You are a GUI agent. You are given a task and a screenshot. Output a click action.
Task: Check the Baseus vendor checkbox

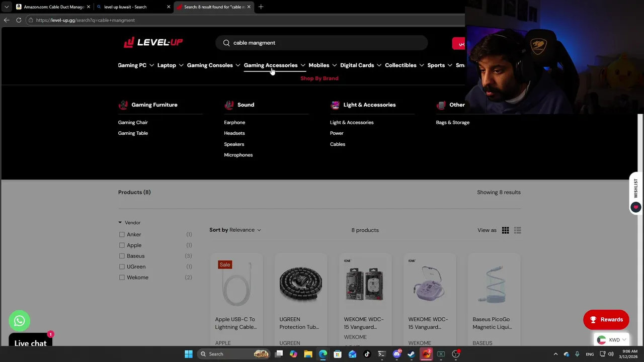122,256
